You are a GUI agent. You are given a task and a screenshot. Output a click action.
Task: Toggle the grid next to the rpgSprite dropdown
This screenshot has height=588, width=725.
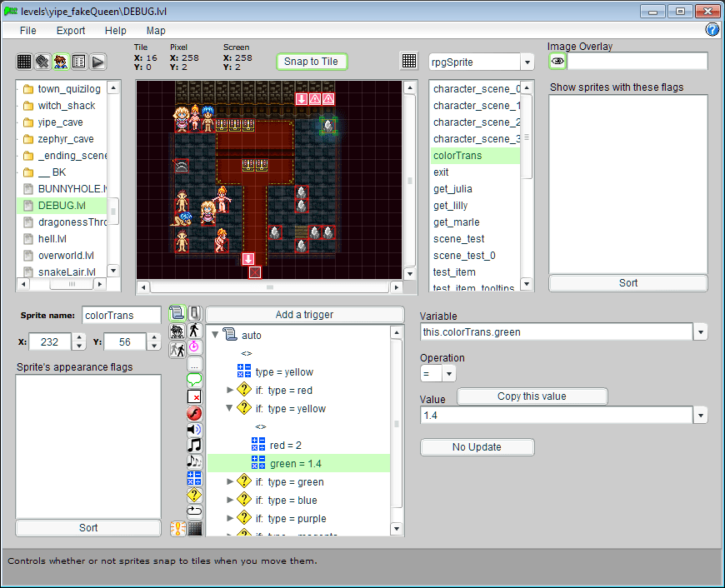point(409,61)
